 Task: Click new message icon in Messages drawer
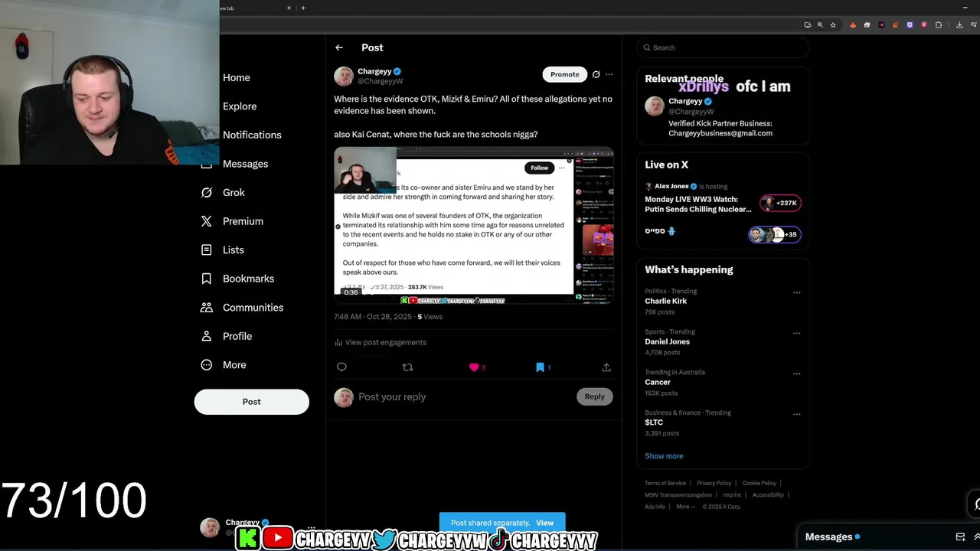click(x=961, y=537)
